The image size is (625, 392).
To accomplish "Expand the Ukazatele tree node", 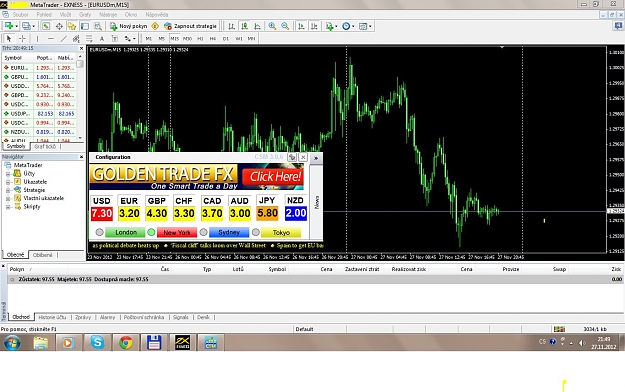I will click(x=8, y=182).
